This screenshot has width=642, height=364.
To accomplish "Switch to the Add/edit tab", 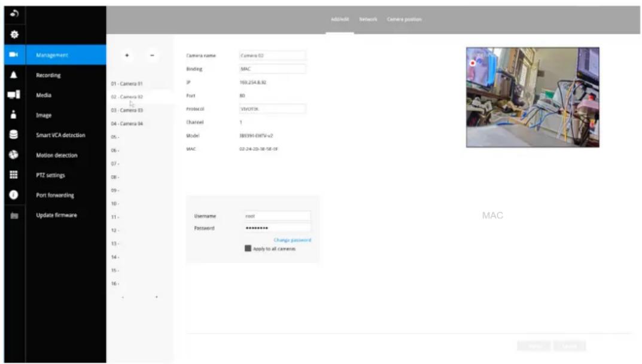I will pyautogui.click(x=340, y=19).
